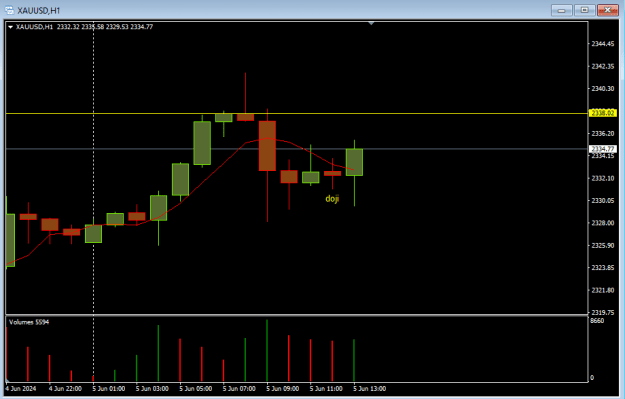
Task: Click price axis label 2328.00
Action: (x=603, y=223)
